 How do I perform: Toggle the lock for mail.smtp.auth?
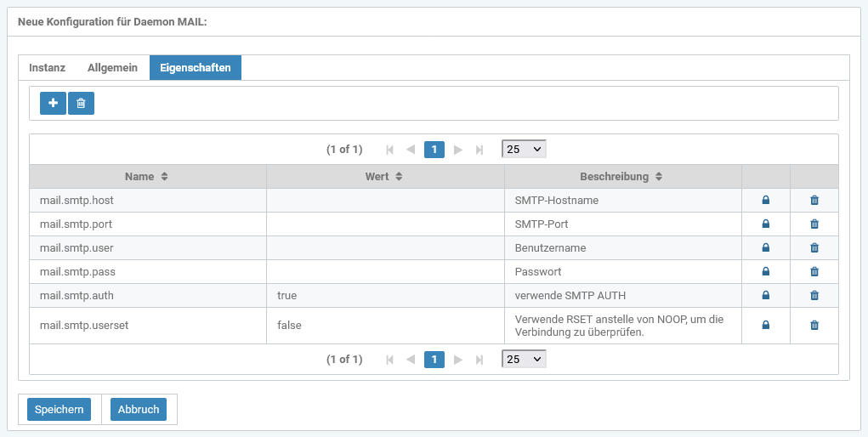(765, 296)
